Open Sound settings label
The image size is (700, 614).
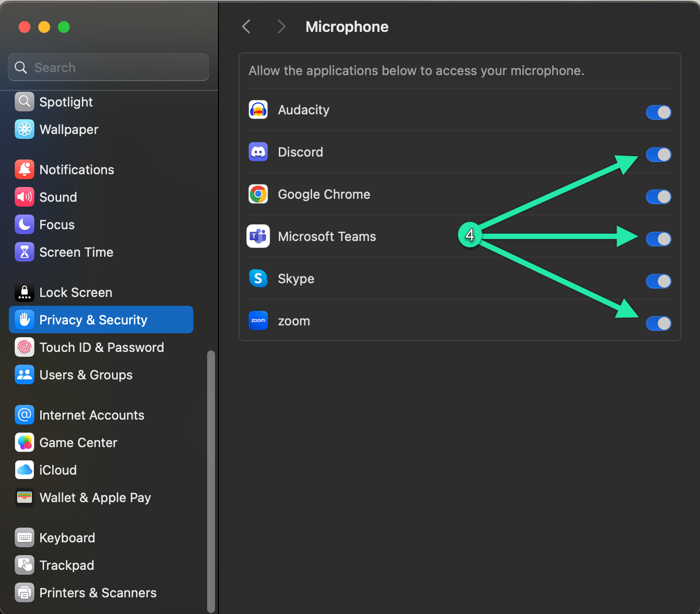(x=58, y=197)
